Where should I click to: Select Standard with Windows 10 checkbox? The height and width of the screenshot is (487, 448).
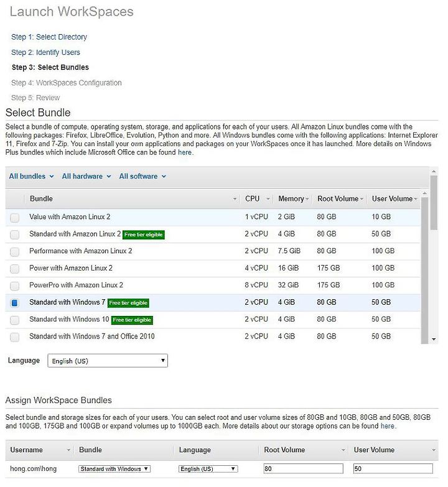14,320
